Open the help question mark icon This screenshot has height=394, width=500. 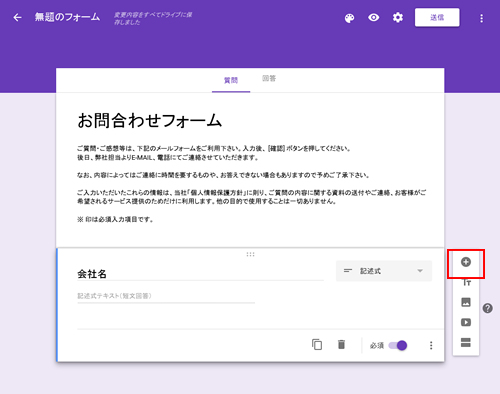click(x=488, y=308)
